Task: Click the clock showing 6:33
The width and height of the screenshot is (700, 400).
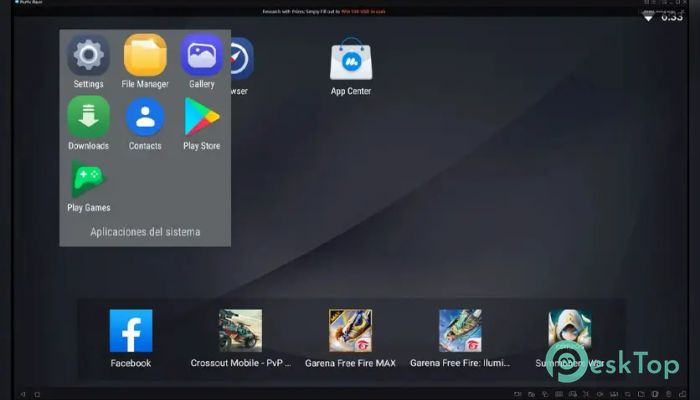Action: coord(671,17)
